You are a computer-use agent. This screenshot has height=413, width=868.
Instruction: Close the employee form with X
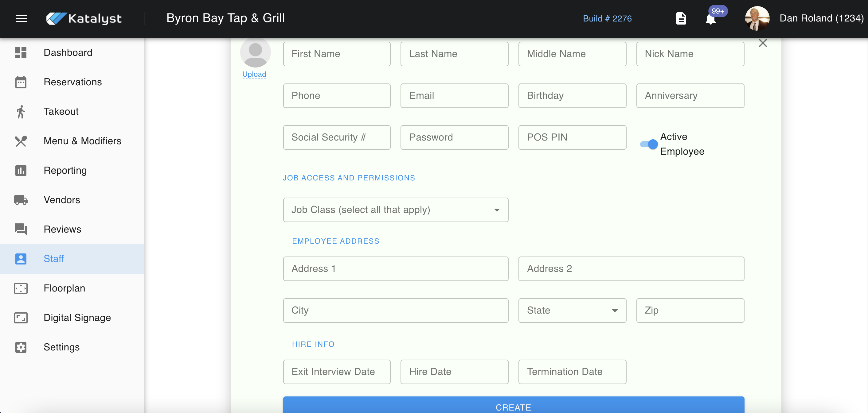[x=763, y=43]
